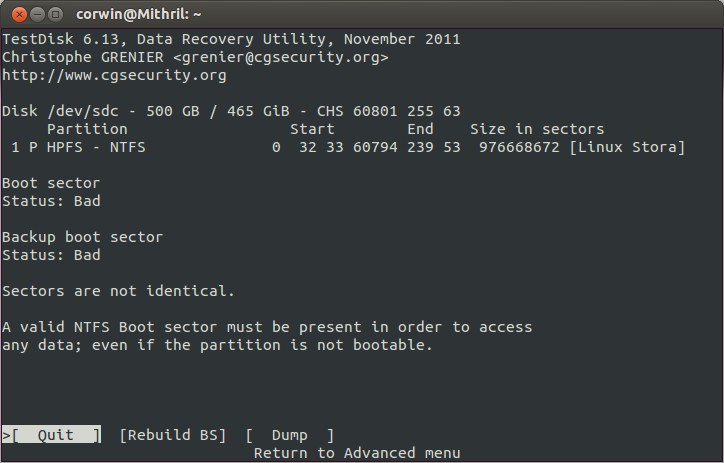
Task: Click the window title corwin@Mithril
Action: point(139,15)
